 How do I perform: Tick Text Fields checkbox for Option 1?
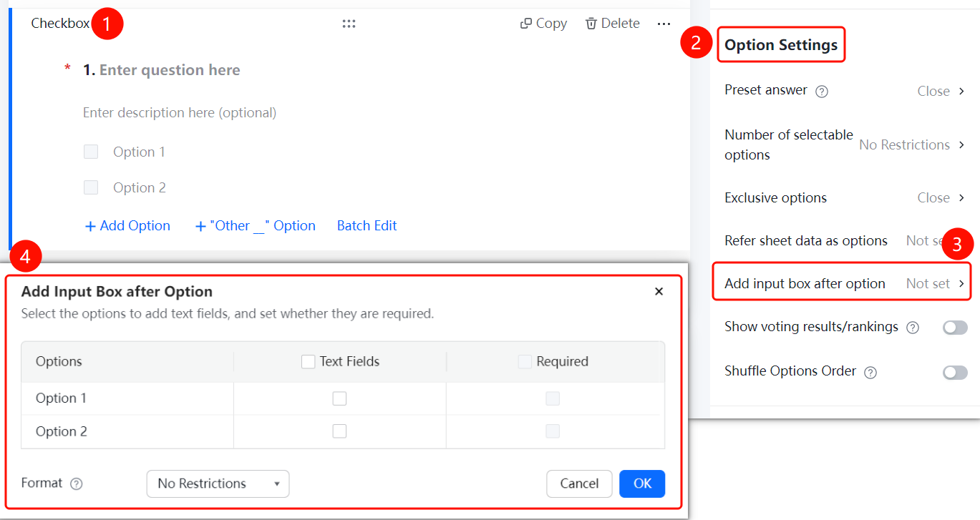click(339, 398)
